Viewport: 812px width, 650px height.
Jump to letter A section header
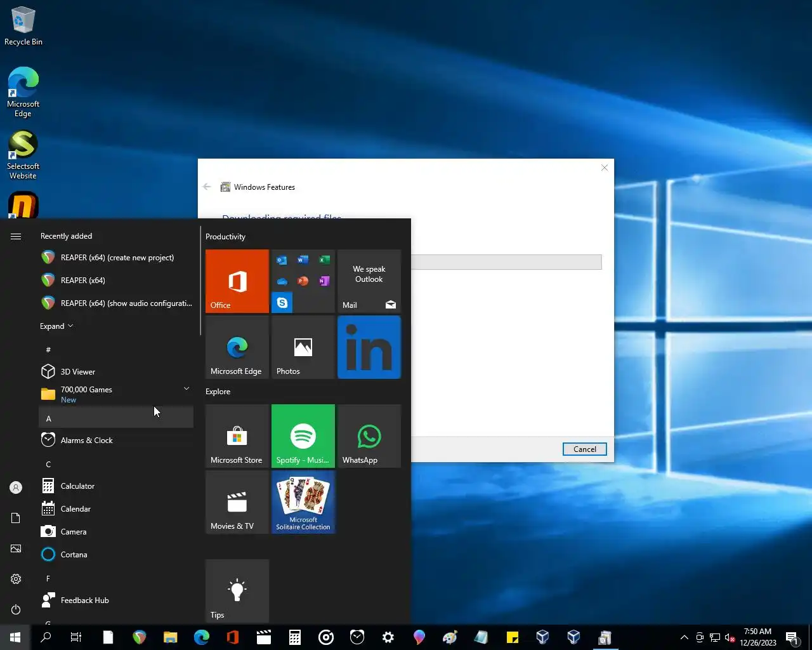click(116, 418)
